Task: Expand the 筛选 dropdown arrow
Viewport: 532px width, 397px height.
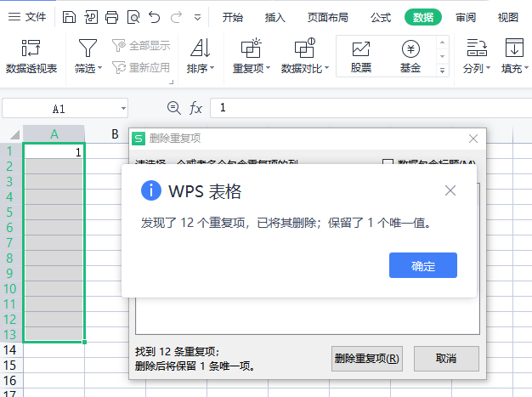Action: (99, 68)
